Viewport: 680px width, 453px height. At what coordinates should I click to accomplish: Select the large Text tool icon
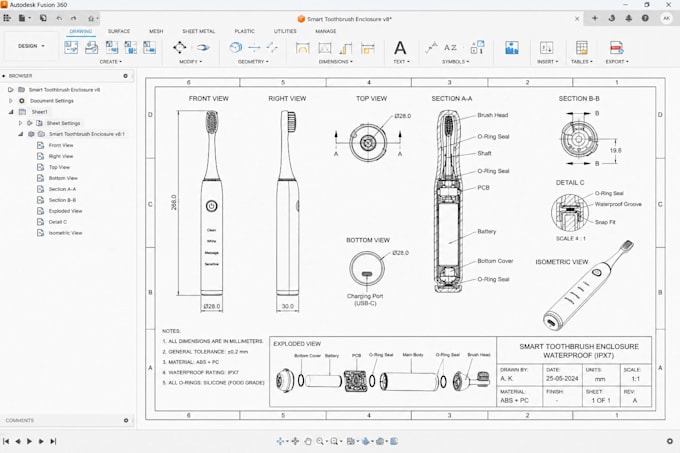[x=400, y=47]
